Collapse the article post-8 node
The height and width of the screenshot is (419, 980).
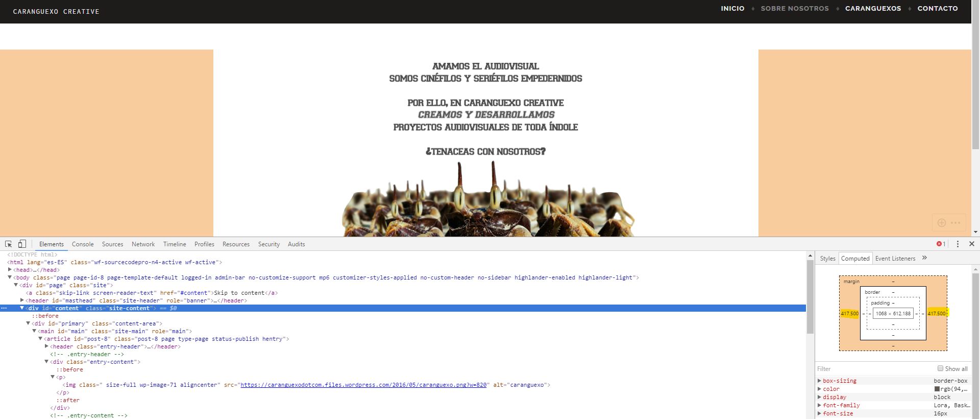click(x=40, y=339)
